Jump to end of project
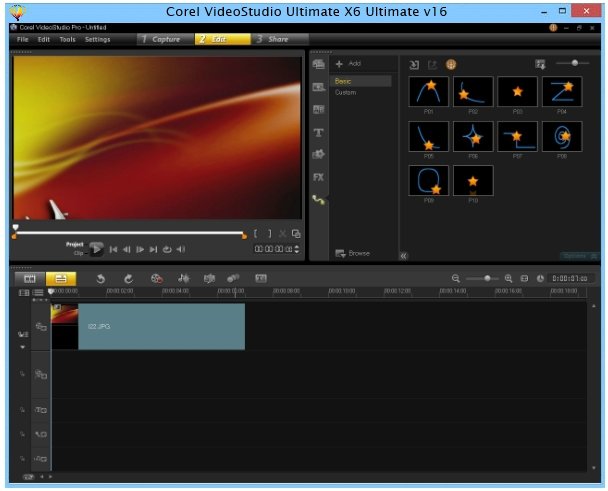The image size is (608, 491). point(154,249)
